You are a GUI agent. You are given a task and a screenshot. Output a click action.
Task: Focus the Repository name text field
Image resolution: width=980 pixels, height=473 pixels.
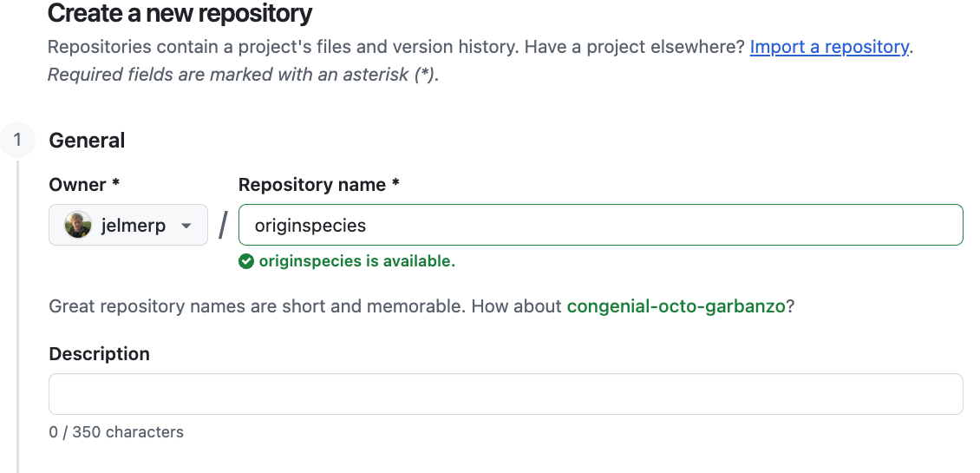click(x=600, y=226)
